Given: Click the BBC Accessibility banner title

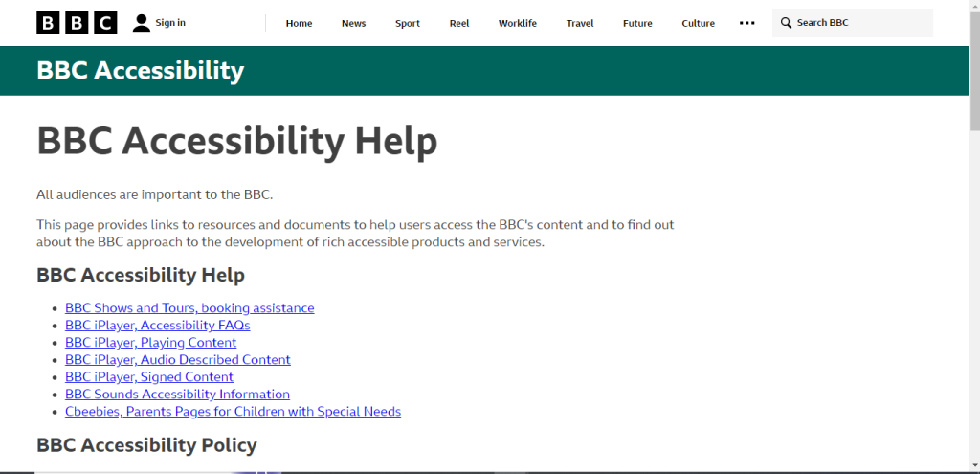Looking at the screenshot, I should click(x=140, y=71).
